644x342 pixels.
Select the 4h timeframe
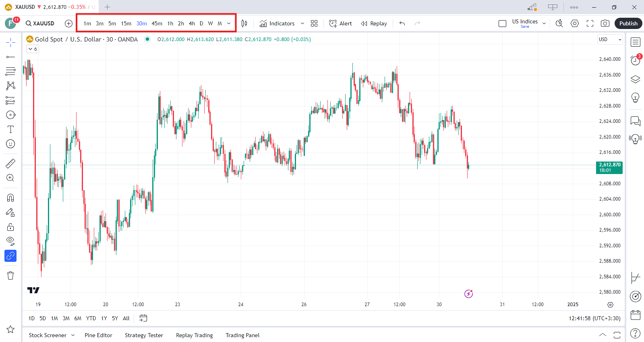click(192, 23)
